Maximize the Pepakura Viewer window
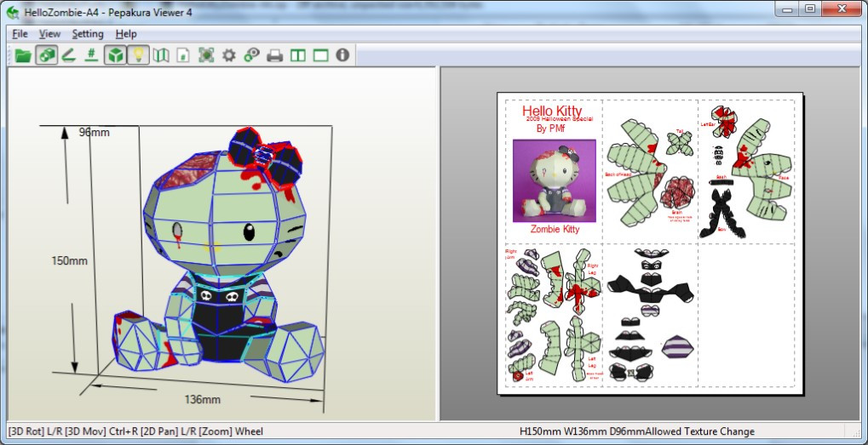This screenshot has height=445, width=868. tap(810, 9)
